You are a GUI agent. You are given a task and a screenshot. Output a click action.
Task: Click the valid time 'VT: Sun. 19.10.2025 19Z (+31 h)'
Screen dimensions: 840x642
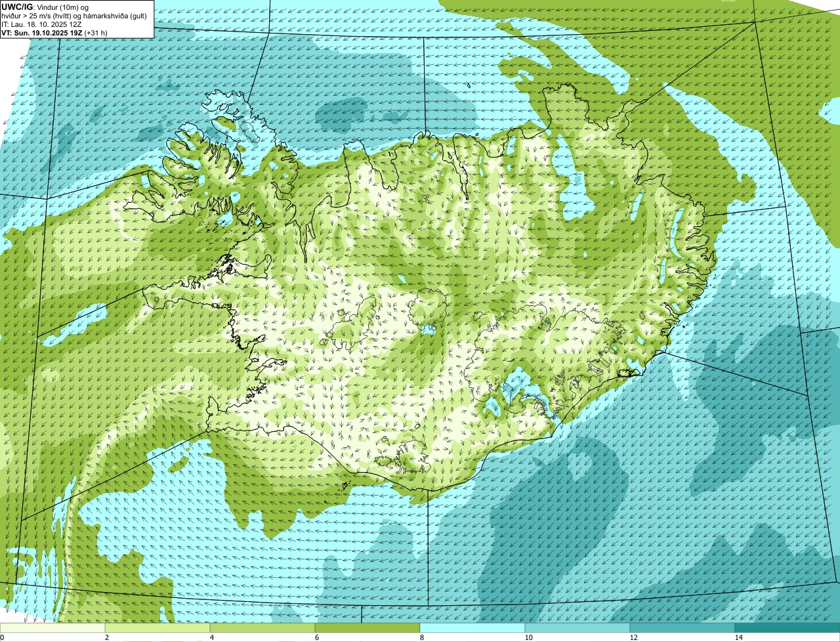54,33
